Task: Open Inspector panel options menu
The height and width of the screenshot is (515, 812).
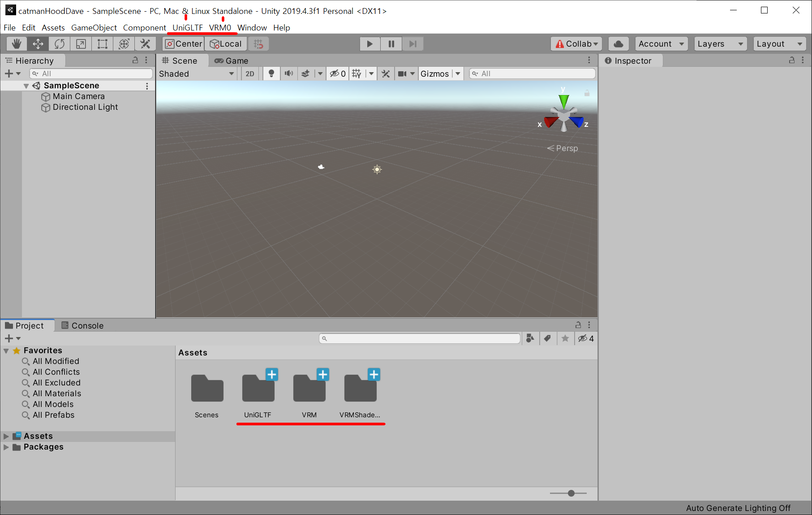Action: coord(803,60)
